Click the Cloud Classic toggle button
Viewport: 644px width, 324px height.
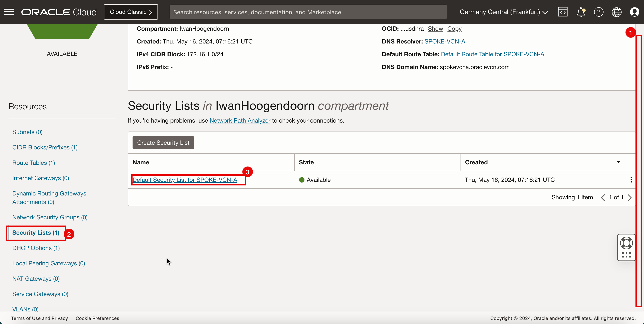tap(131, 12)
